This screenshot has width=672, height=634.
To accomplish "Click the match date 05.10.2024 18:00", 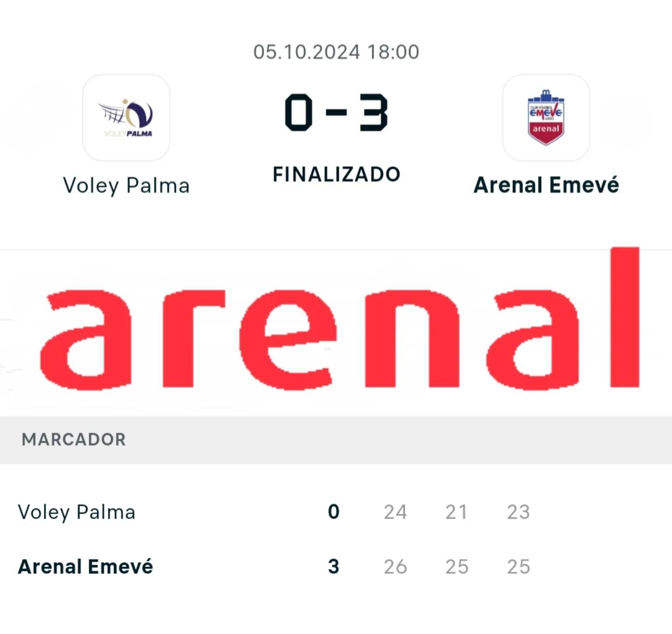I will [336, 52].
